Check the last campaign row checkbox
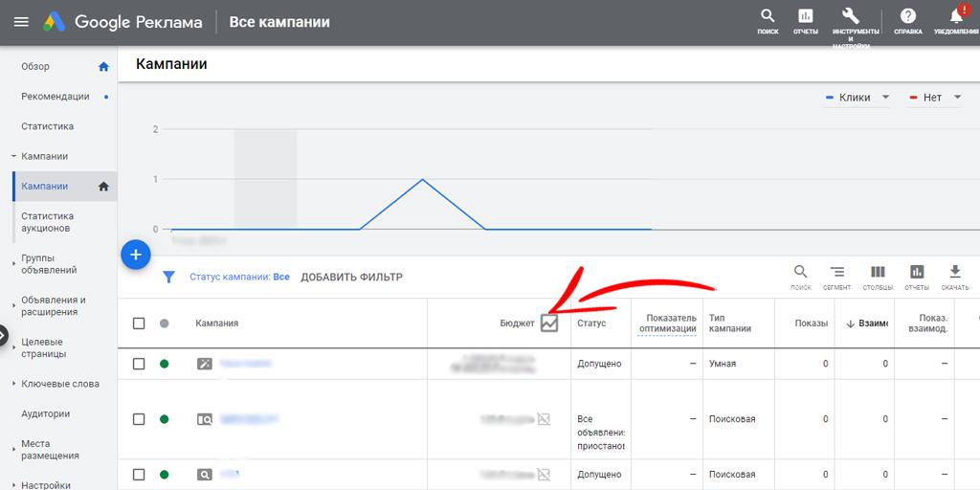 139,474
